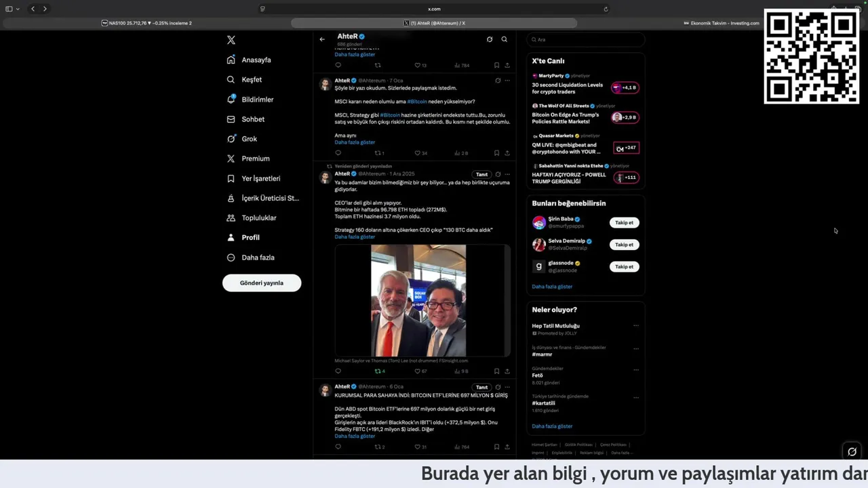Bookmark the Saylor and Tom Lee photo post
The width and height of the screenshot is (868, 488).
496,371
